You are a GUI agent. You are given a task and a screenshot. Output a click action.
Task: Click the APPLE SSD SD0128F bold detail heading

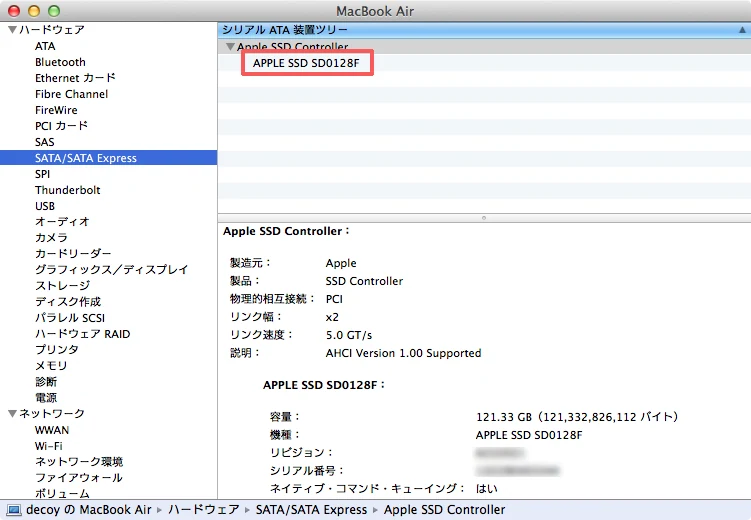[324, 385]
